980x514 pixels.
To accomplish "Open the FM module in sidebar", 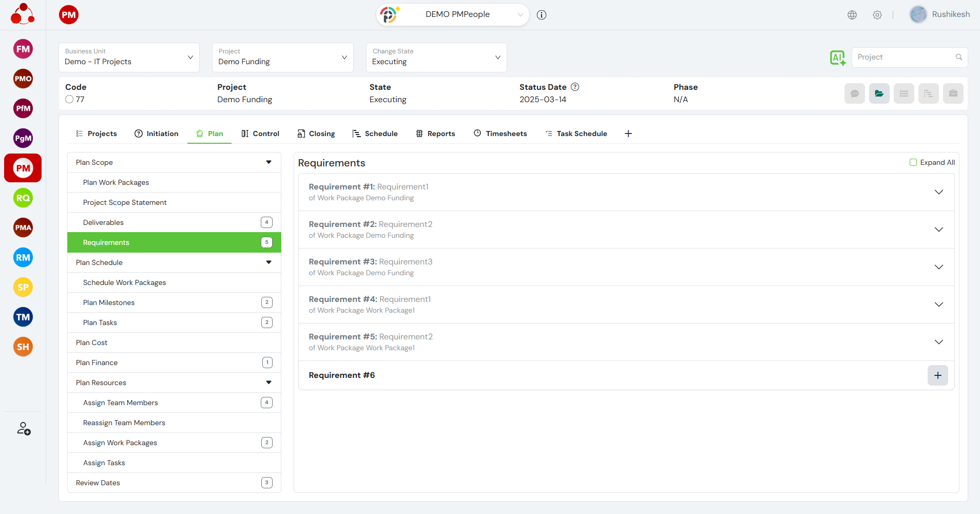I will (x=23, y=49).
